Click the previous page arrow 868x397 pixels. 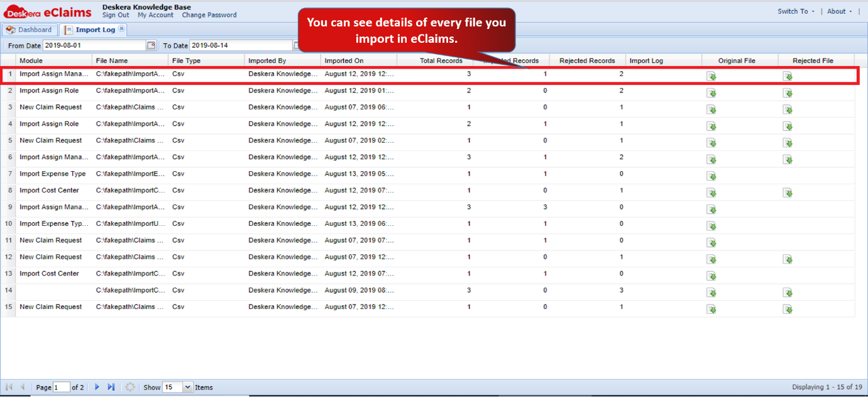tap(21, 387)
